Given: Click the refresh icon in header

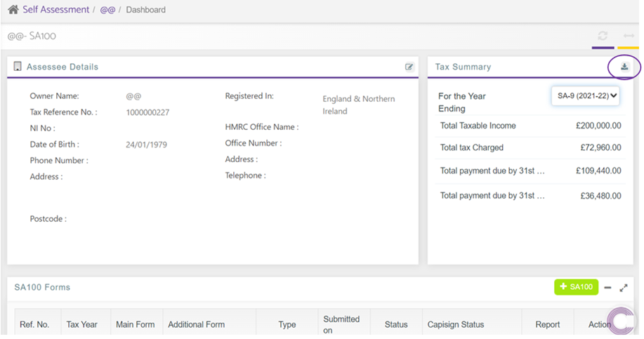Looking at the screenshot, I should click(603, 36).
